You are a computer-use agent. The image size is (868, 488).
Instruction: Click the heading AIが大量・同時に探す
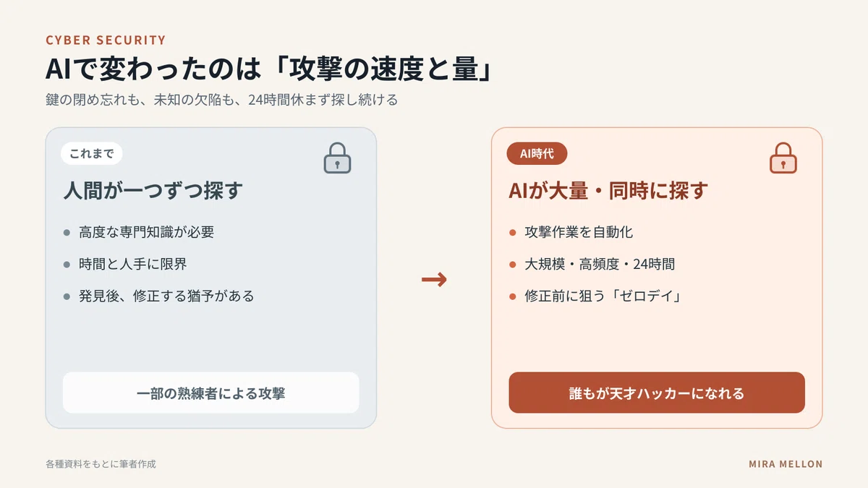[608, 191]
